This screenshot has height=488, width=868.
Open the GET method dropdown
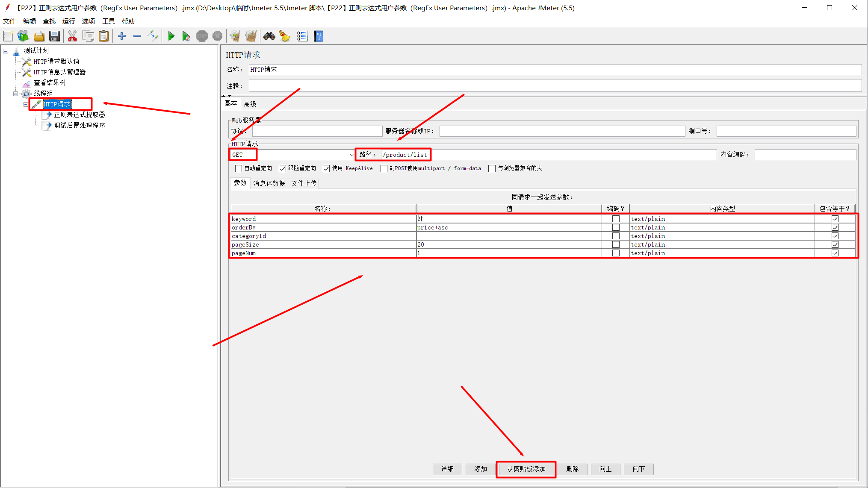(x=351, y=155)
